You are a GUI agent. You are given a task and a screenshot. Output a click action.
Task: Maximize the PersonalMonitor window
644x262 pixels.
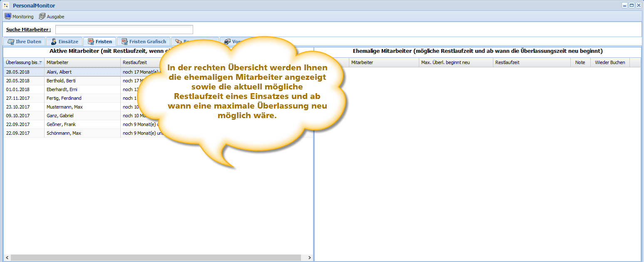coord(632,5)
